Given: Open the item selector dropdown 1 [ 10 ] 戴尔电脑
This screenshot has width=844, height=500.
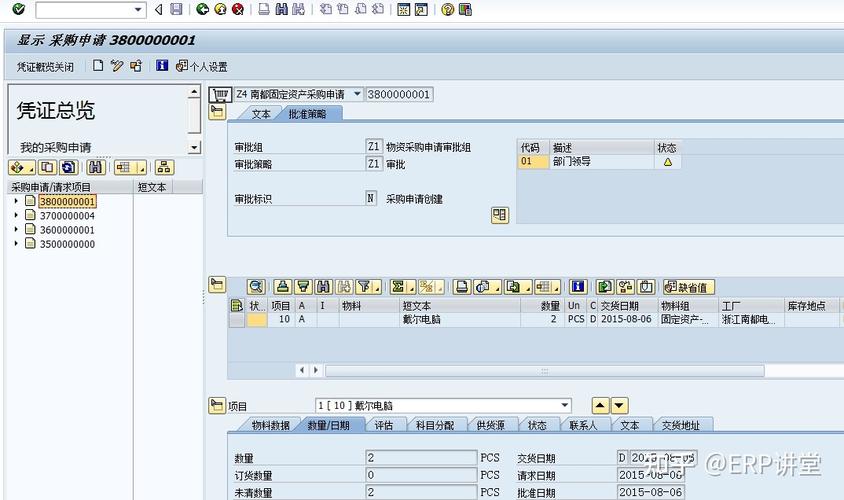Looking at the screenshot, I should click(x=565, y=405).
